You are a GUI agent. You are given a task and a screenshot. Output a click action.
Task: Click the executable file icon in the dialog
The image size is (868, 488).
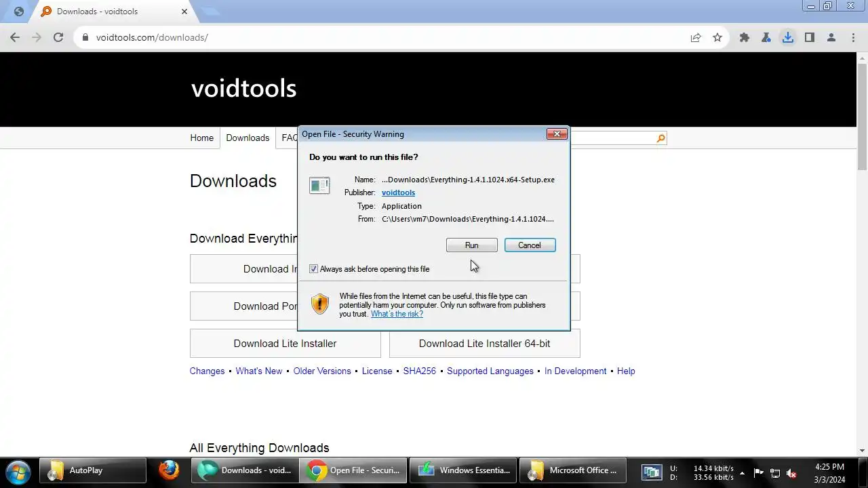click(319, 185)
